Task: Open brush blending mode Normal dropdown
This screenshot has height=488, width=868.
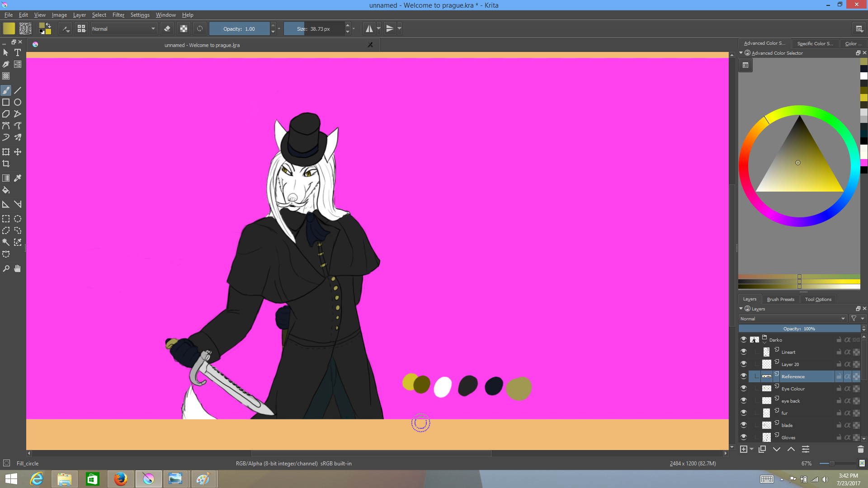Action: pos(123,28)
